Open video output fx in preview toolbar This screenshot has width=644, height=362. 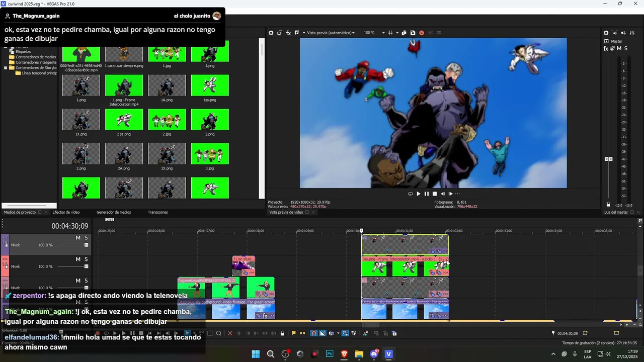tap(288, 33)
